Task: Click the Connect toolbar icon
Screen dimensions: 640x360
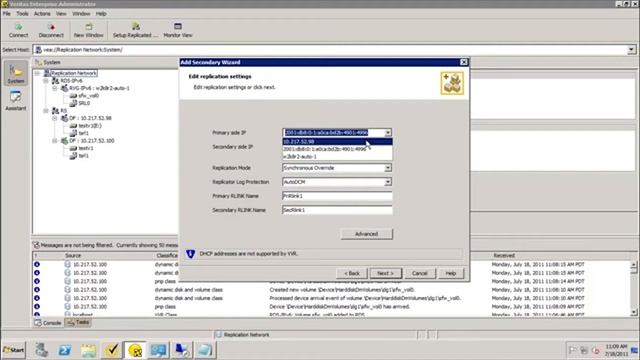Action: (x=18, y=30)
